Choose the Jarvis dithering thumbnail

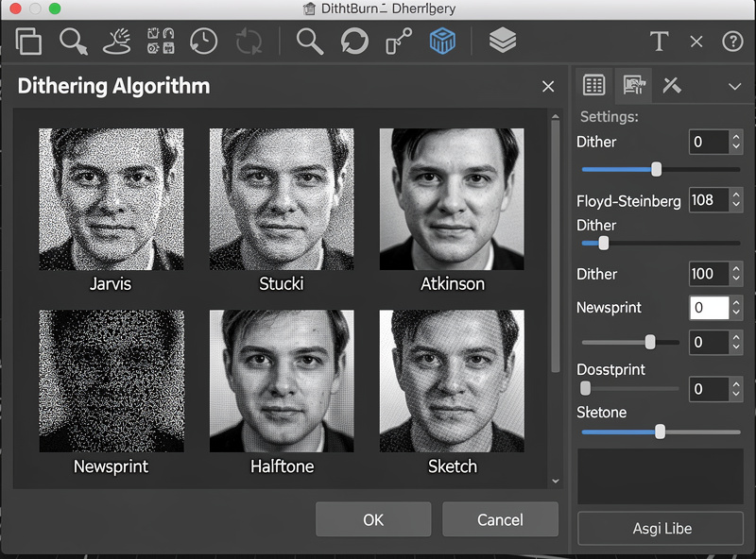click(x=111, y=199)
